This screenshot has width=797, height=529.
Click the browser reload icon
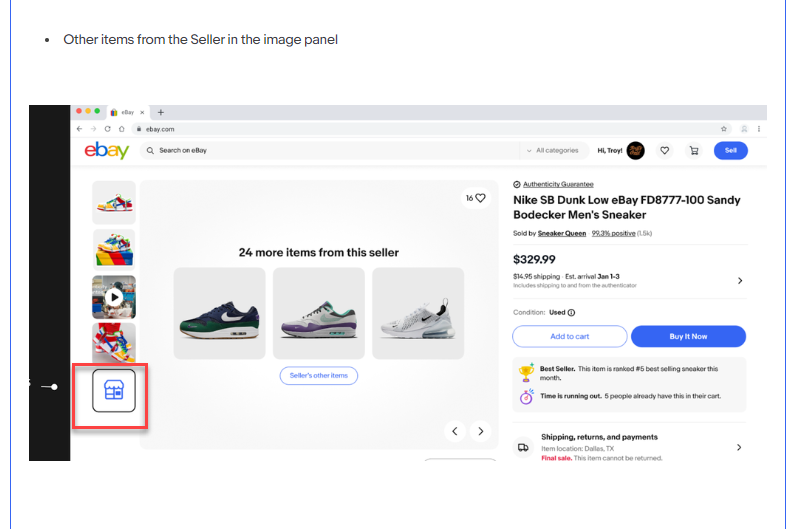121,129
